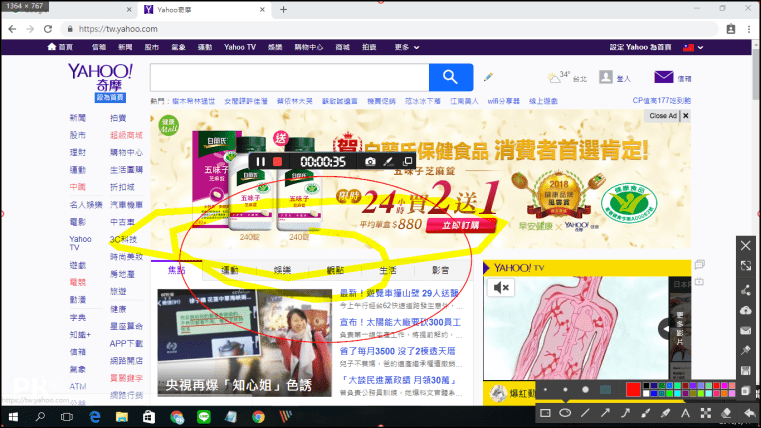Screen dimensions: 761x428
Task: Stop the recording with red square
Action: point(278,162)
